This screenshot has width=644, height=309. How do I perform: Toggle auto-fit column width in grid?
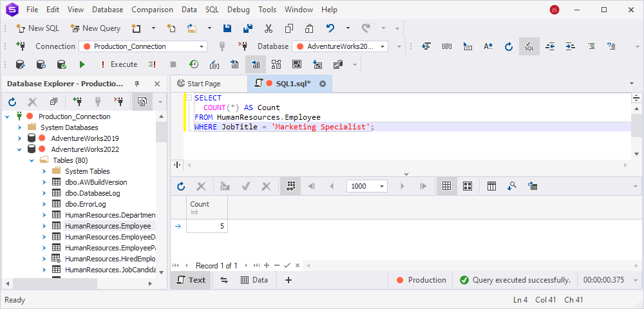coord(291,186)
